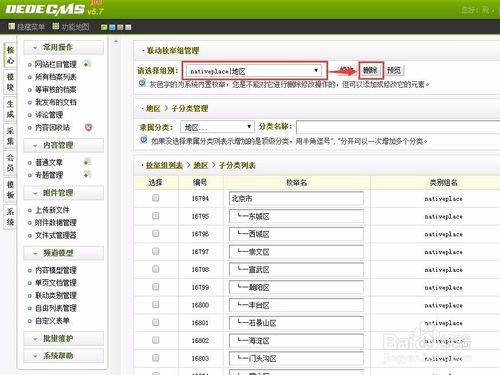Collapse the 频道模型 menu group
This screenshot has width=500, height=375.
point(63,253)
